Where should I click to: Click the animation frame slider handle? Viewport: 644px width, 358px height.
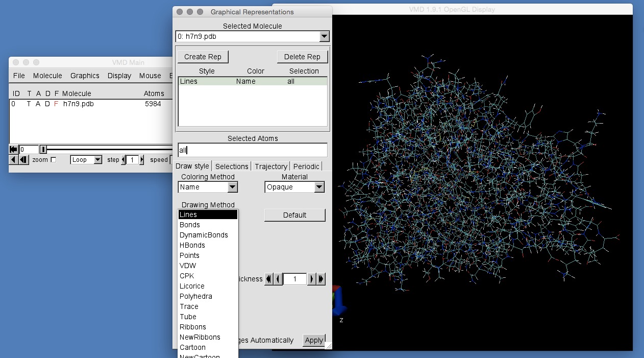tap(43, 149)
